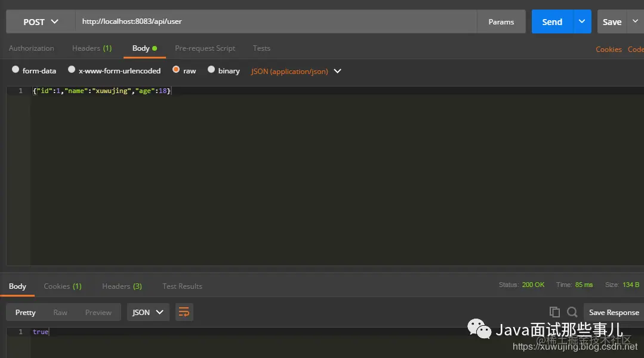Click the request URL field

tap(276, 21)
